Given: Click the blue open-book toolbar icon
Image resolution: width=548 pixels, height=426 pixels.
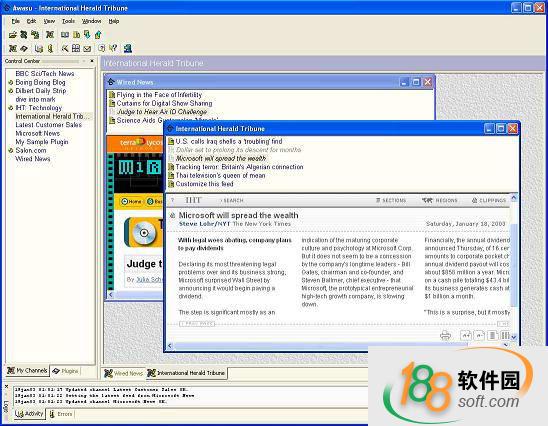Looking at the screenshot, I should pos(65,35).
